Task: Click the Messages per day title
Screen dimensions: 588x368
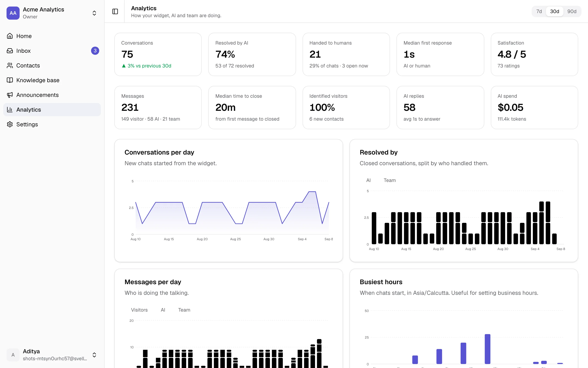Action: tap(153, 282)
